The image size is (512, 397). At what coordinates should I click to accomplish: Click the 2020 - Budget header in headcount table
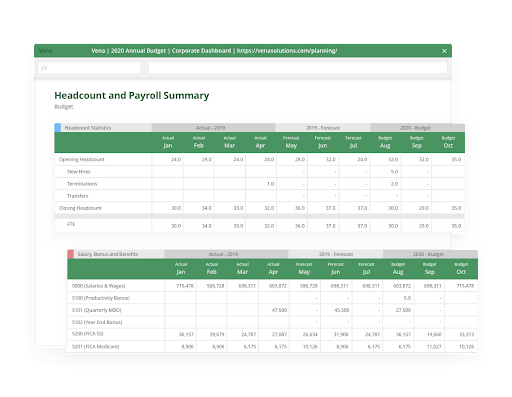click(415, 128)
